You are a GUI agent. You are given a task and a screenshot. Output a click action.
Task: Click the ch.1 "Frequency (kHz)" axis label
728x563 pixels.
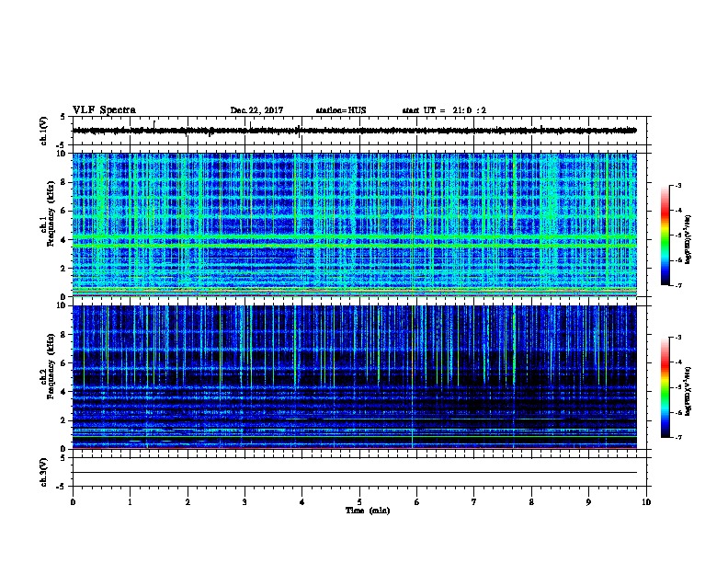tap(51, 214)
